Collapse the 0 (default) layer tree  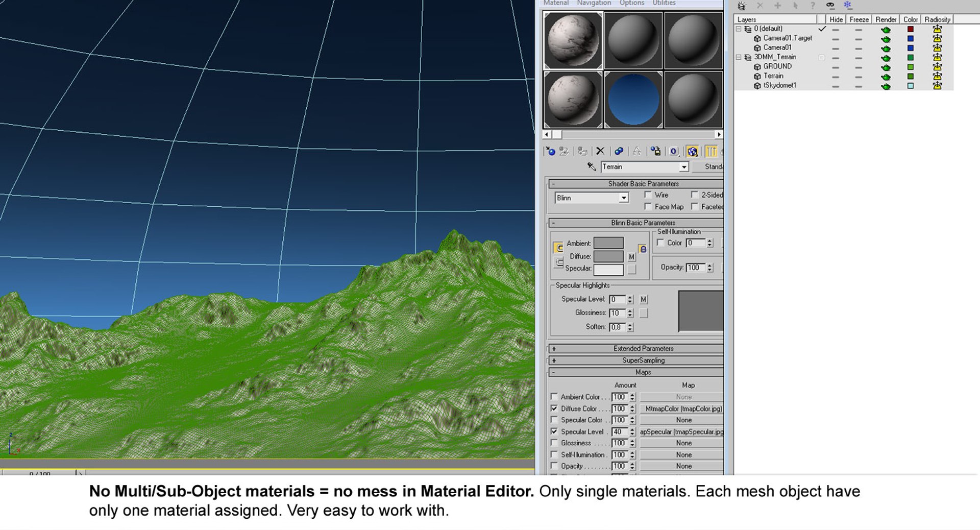(x=739, y=29)
